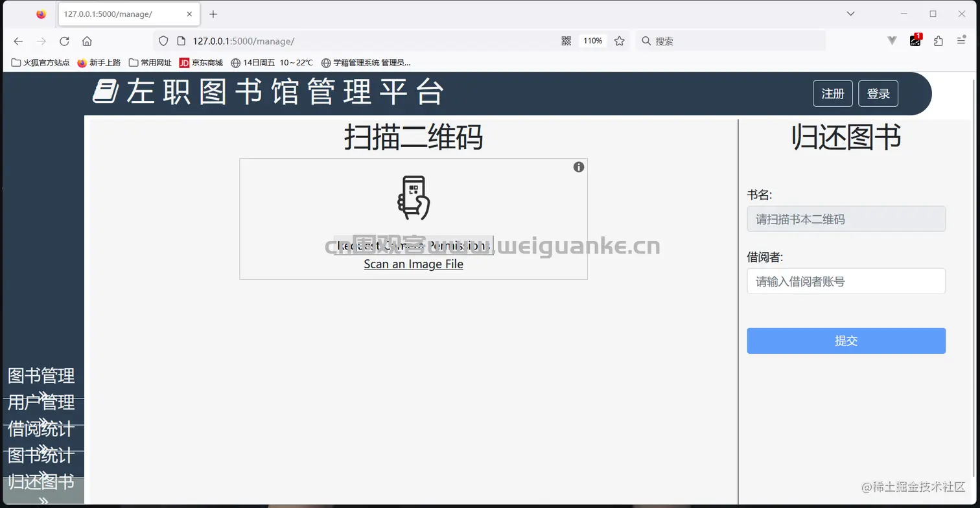Open the Scan an Image File link
The image size is (980, 508).
click(x=413, y=264)
